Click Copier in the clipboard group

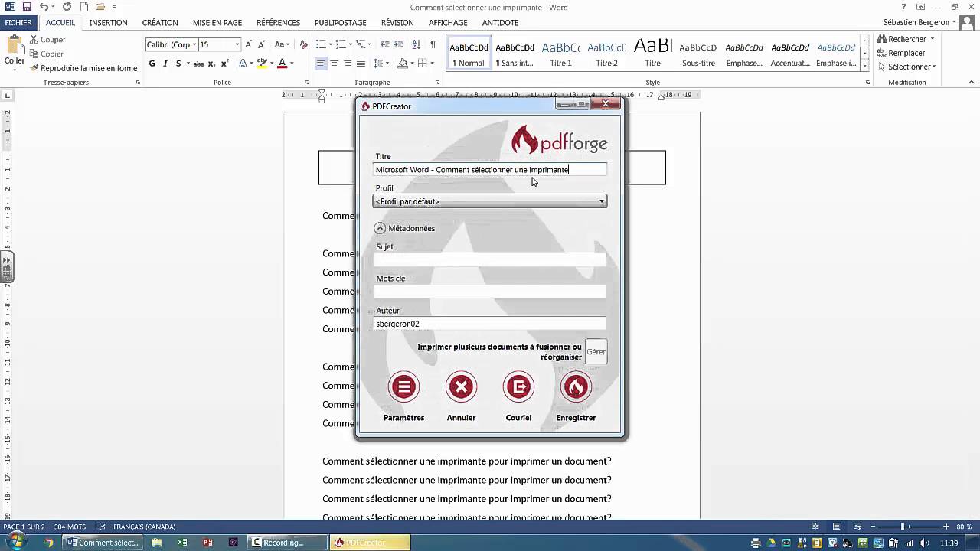46,54
